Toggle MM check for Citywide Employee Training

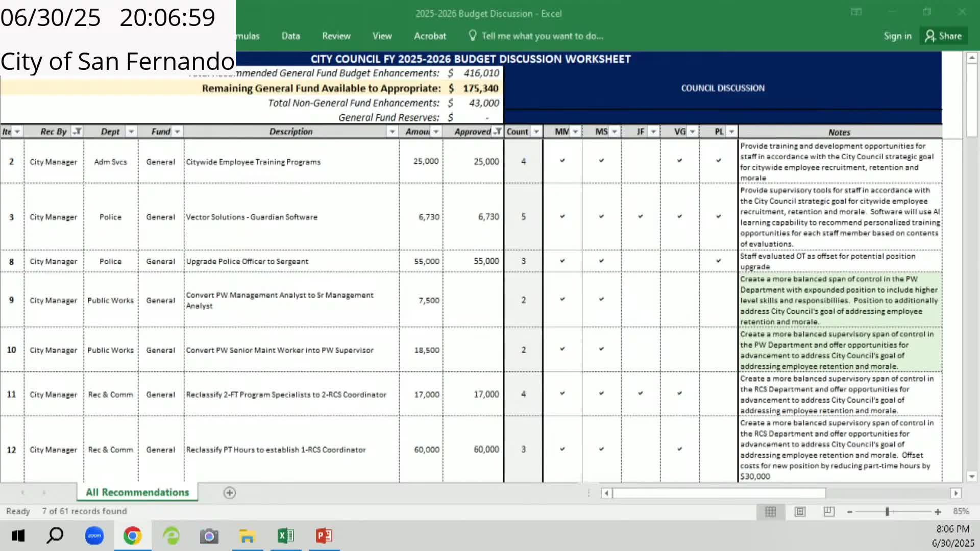click(562, 161)
